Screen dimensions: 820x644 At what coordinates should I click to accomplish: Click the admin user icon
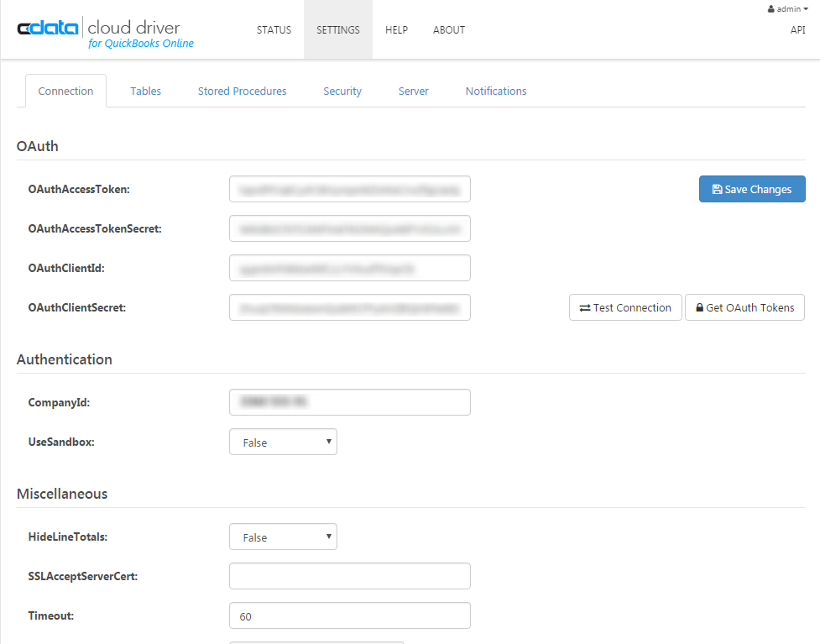click(770, 9)
